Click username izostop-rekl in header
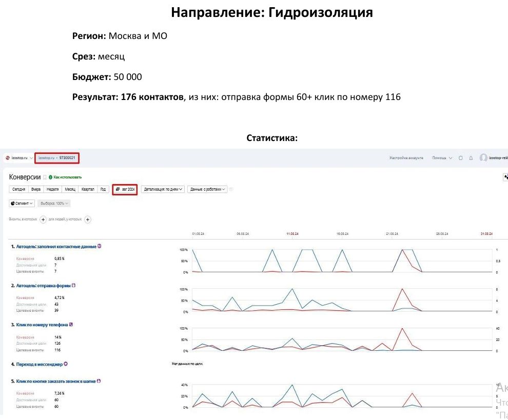This screenshot has width=508, height=420. [x=498, y=158]
